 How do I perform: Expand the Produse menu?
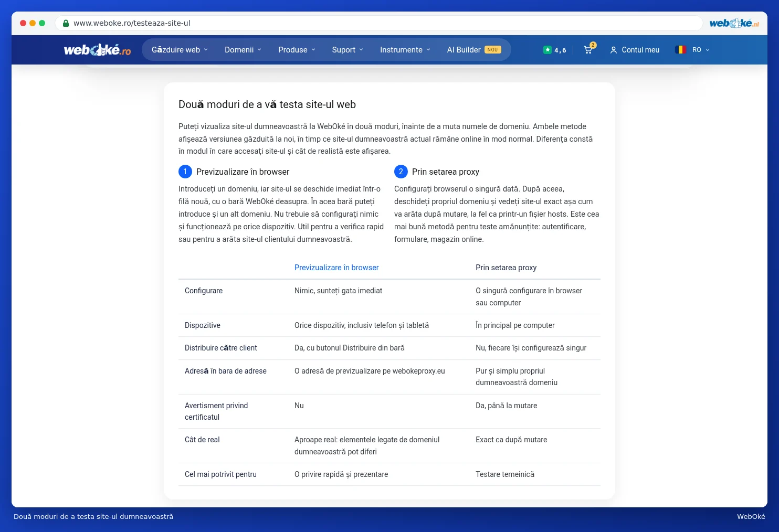click(297, 50)
